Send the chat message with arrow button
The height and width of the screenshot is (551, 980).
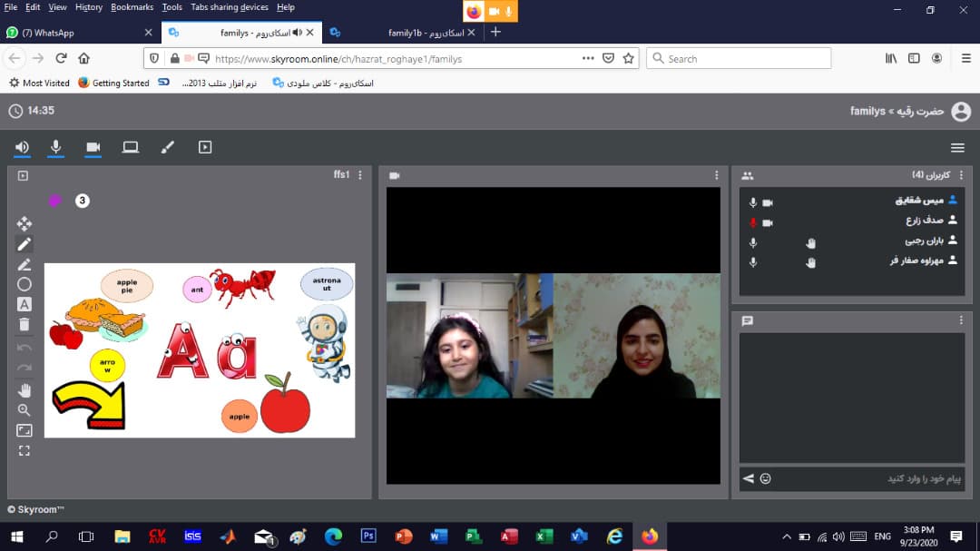tap(749, 478)
